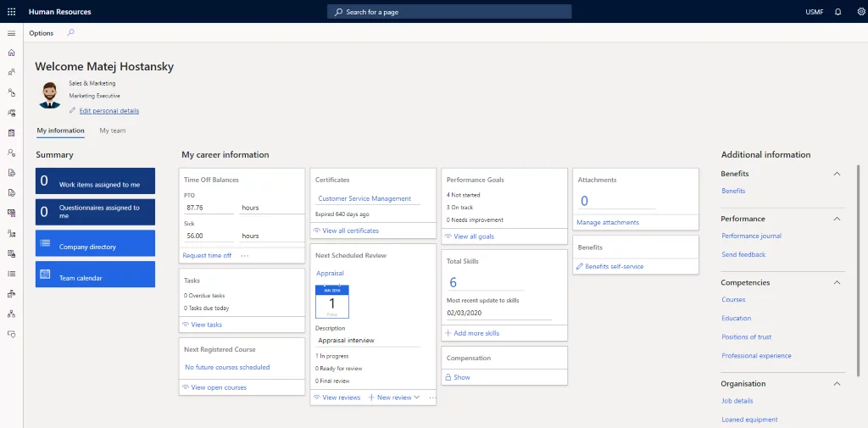Click Edit personal details link

point(109,111)
